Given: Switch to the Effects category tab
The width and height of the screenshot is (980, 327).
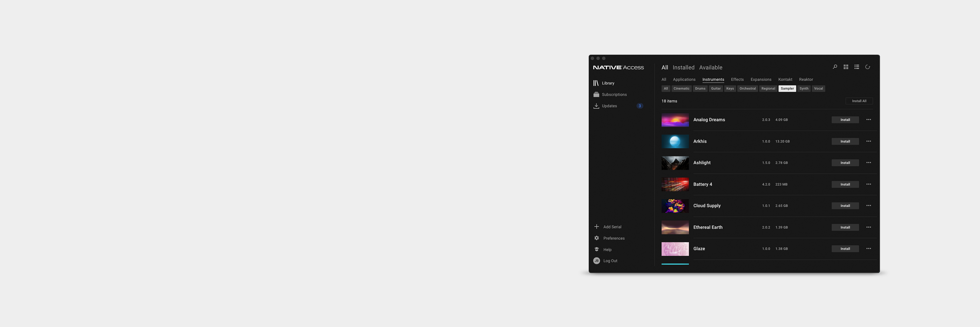Looking at the screenshot, I should (737, 79).
